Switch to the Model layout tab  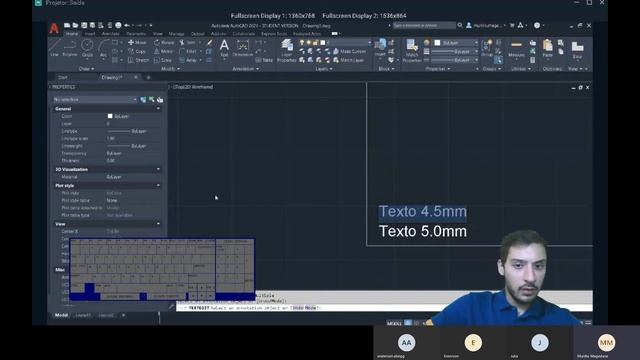tap(61, 315)
